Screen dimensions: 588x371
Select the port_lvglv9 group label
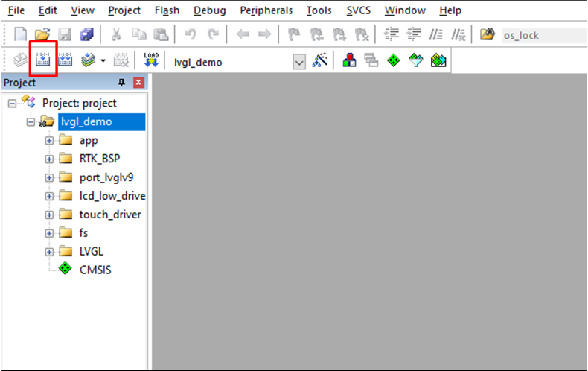106,177
